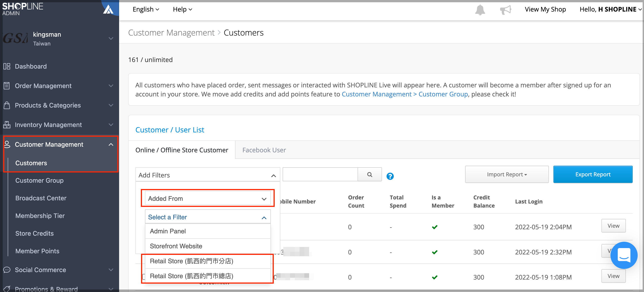Select Storefront Website filter option

(x=207, y=246)
